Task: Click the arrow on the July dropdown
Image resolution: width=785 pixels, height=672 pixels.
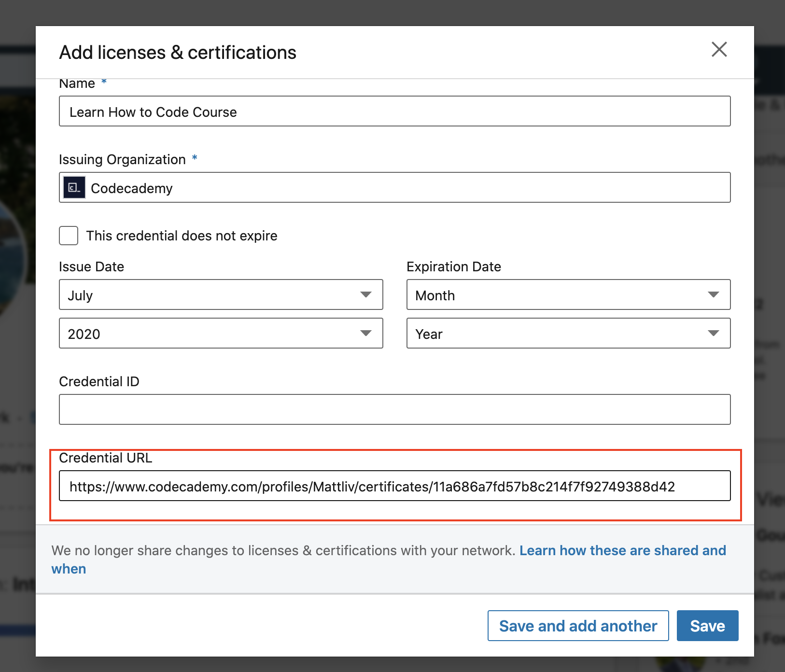Action: (x=365, y=295)
